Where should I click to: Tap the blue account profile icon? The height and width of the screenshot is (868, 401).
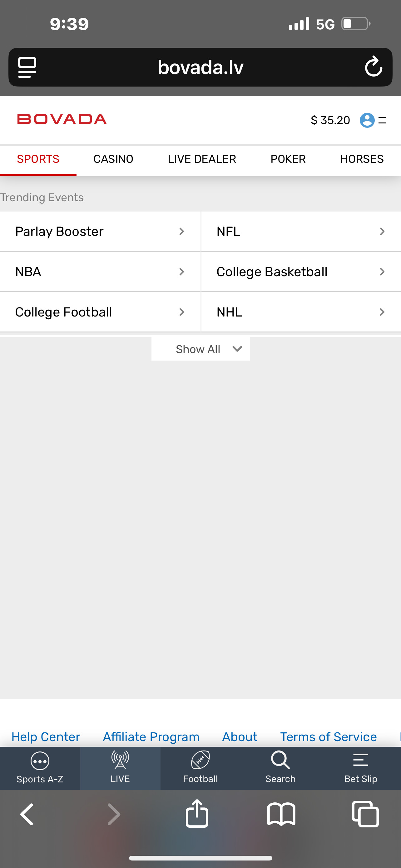click(367, 120)
